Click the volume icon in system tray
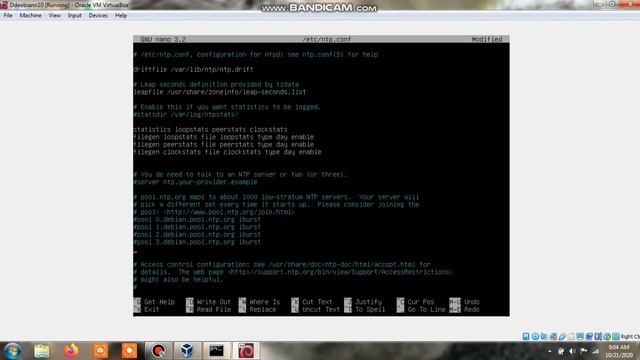 572,351
